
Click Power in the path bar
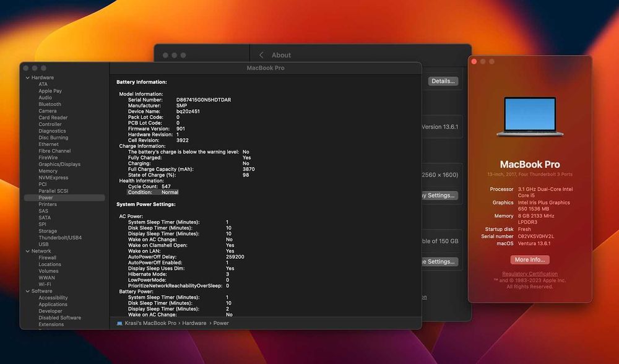coord(221,323)
